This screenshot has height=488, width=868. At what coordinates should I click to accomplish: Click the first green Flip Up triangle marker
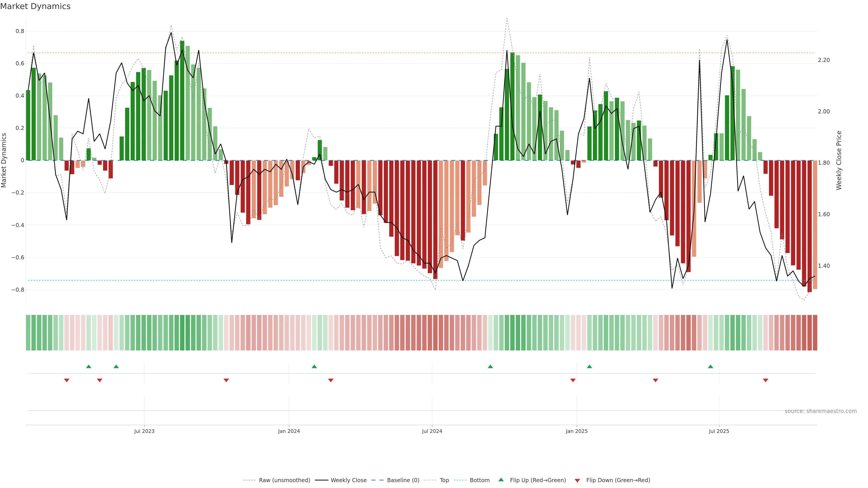89,366
